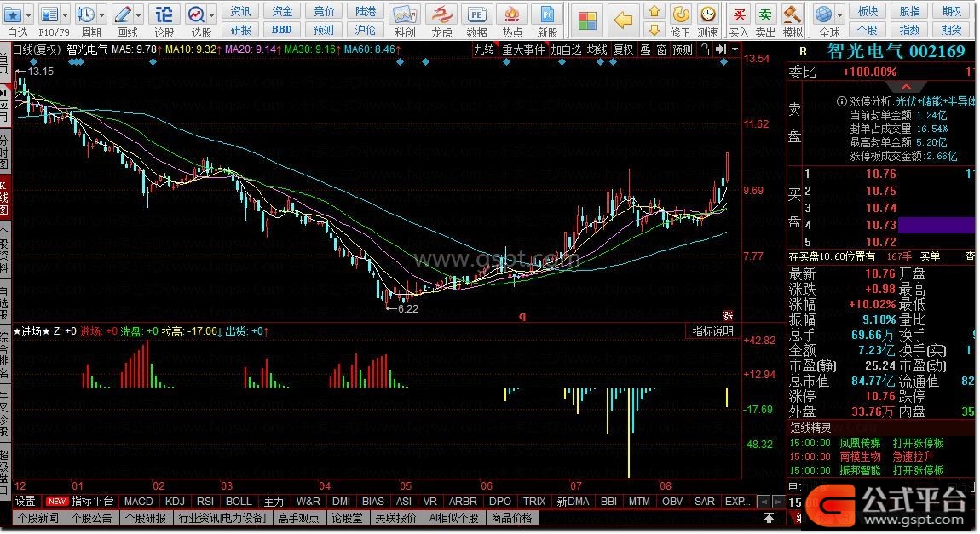Screen dimensions: 980x534
Task: Open the 个股公告 tab
Action: [x=92, y=519]
